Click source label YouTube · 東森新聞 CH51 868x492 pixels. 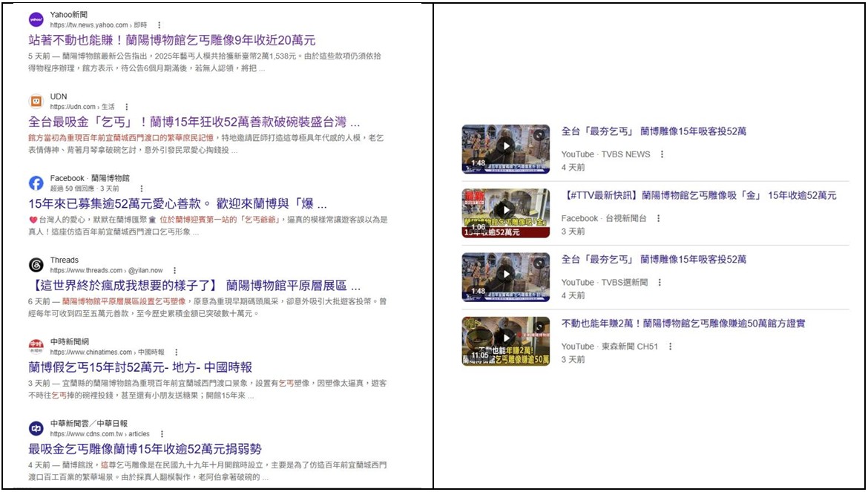(x=610, y=347)
